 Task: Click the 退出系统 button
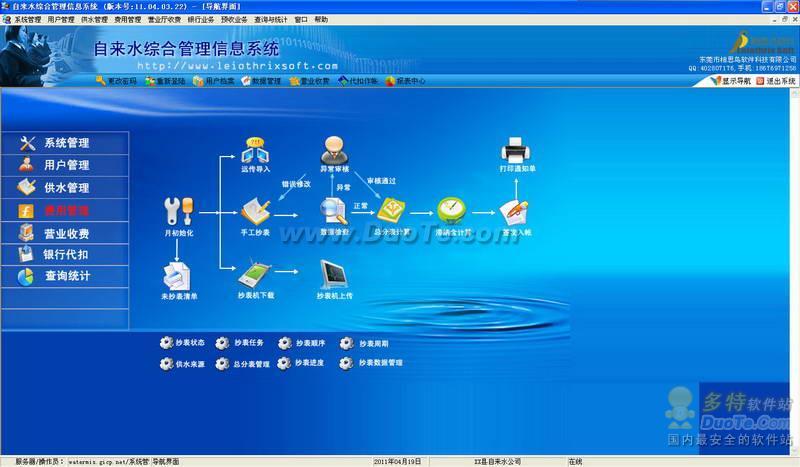776,81
